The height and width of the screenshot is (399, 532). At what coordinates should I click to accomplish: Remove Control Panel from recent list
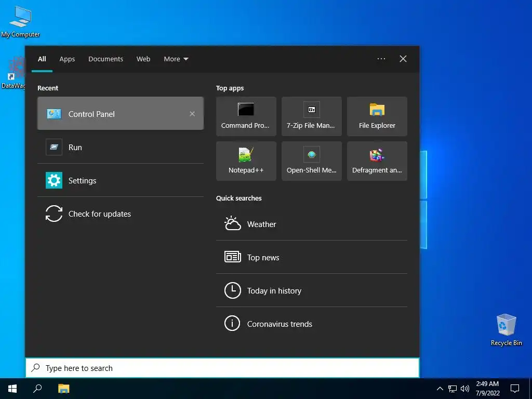point(192,114)
